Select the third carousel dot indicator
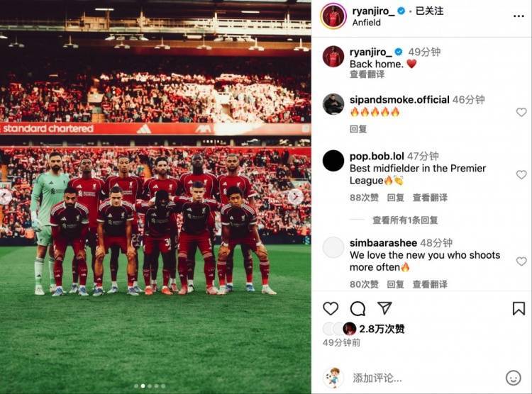Image resolution: width=532 pixels, height=394 pixels. click(150, 386)
